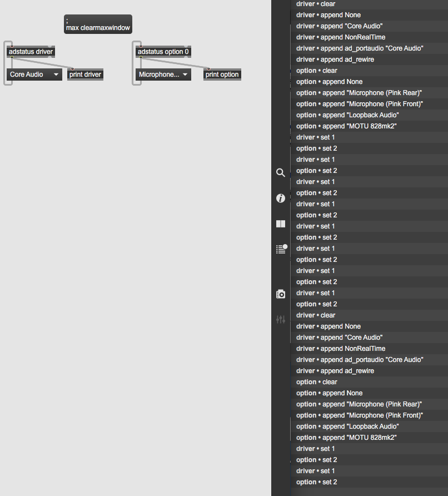
Task: Click the dimmed mixer sliders sidebar icon
Action: click(281, 320)
